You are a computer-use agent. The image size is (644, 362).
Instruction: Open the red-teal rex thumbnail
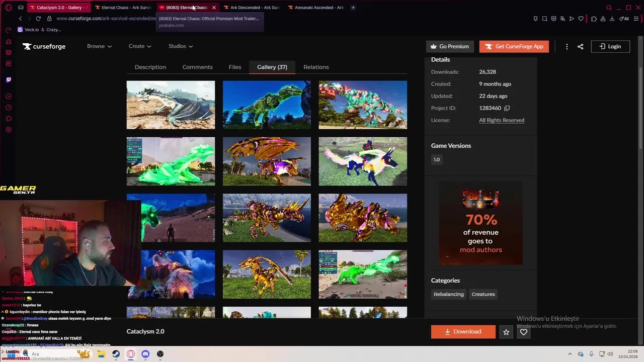[x=363, y=105]
